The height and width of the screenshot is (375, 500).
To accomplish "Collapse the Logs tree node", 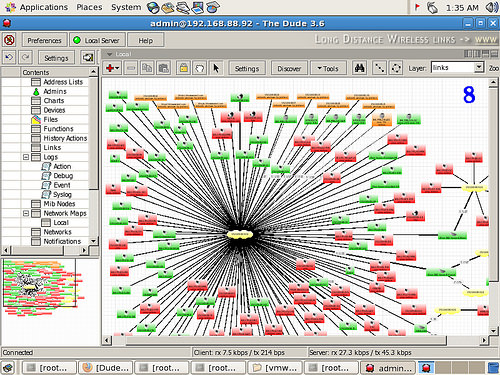I will point(26,157).
